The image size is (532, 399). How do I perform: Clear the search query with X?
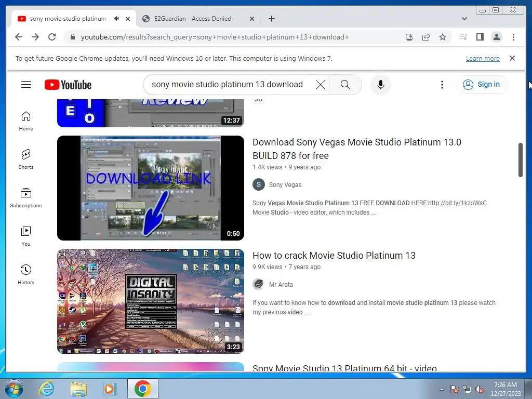click(320, 85)
